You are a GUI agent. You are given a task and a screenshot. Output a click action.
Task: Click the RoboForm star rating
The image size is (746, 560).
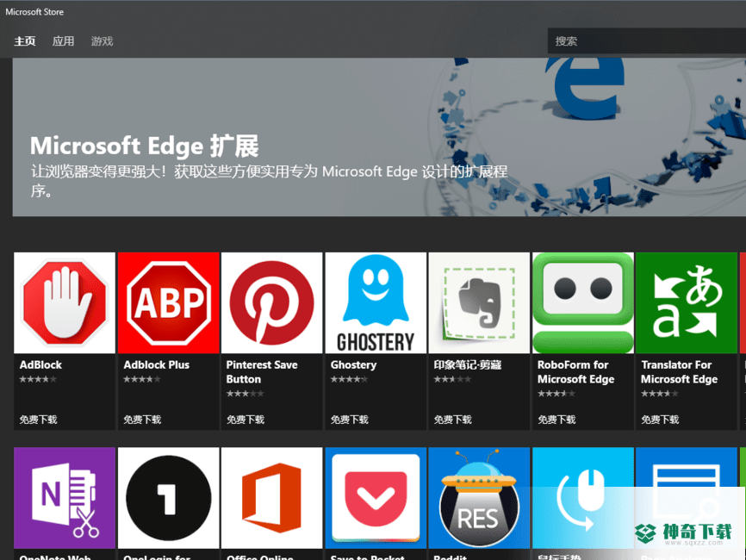point(556,394)
